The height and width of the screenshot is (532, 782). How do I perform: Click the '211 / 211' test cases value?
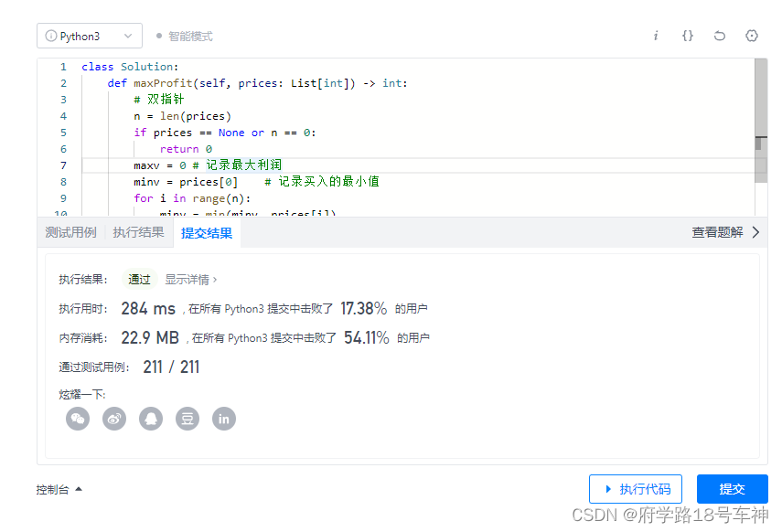pyautogui.click(x=171, y=367)
